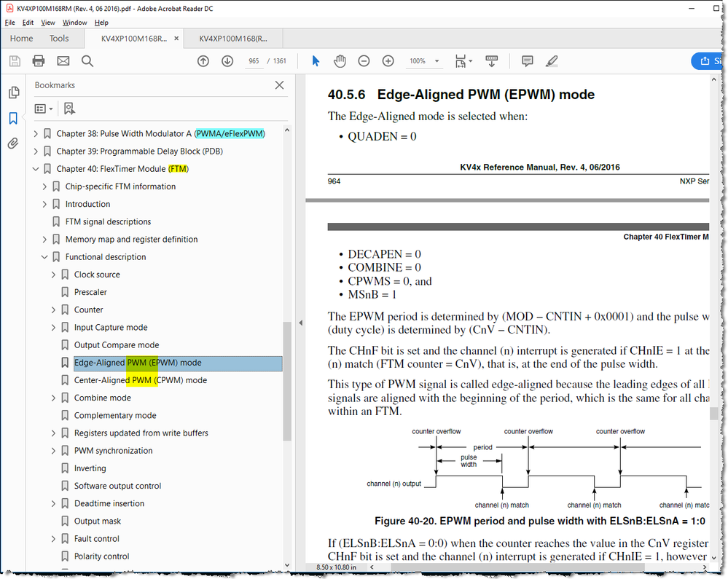Click bookmarks scrollbar down arrow
This screenshot has width=728, height=579.
pyautogui.click(x=287, y=565)
